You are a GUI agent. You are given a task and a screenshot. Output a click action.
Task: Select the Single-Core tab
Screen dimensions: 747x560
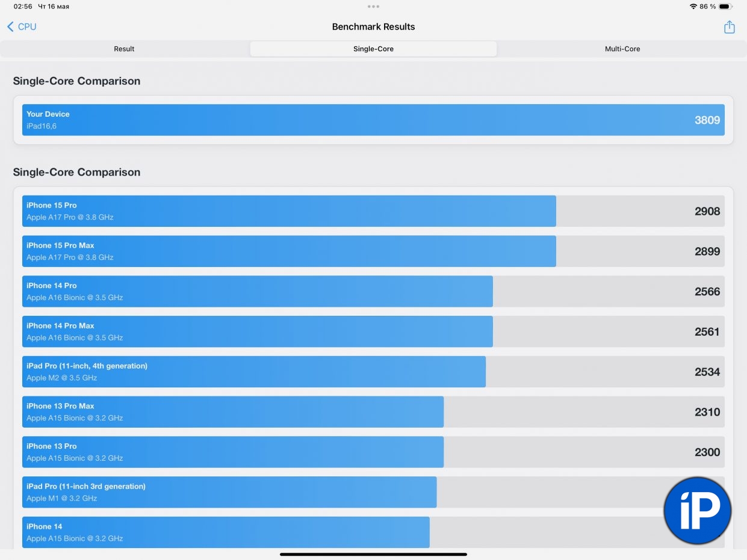[373, 49]
